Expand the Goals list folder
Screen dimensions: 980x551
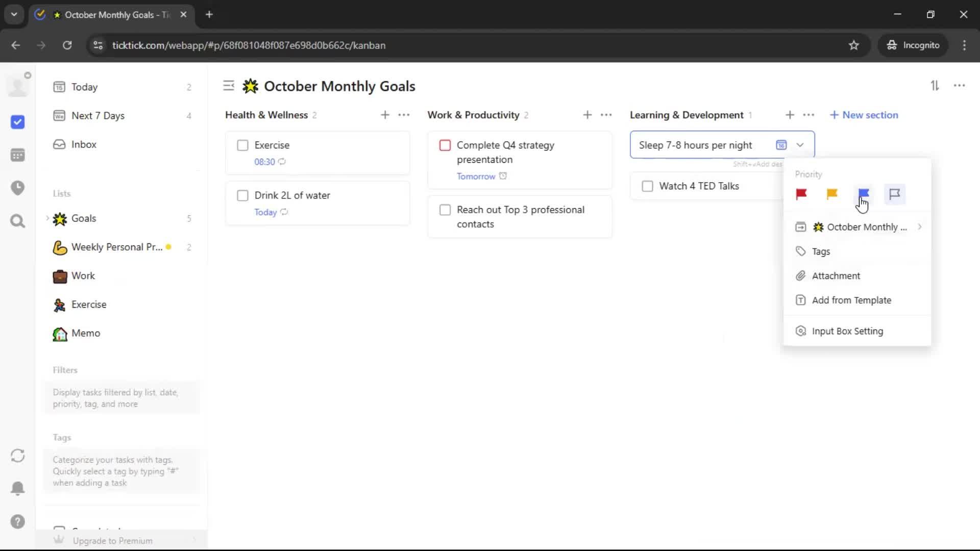pyautogui.click(x=47, y=218)
